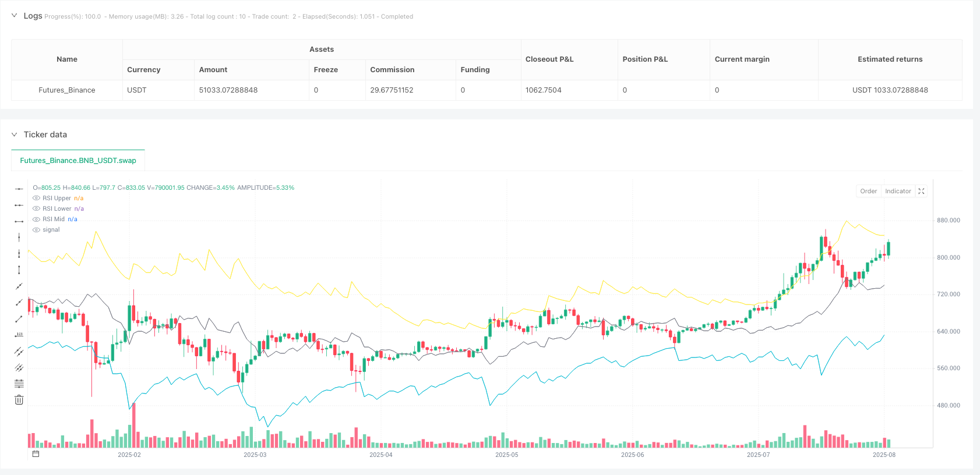Hide the RSI Upper indicator line

[37, 198]
